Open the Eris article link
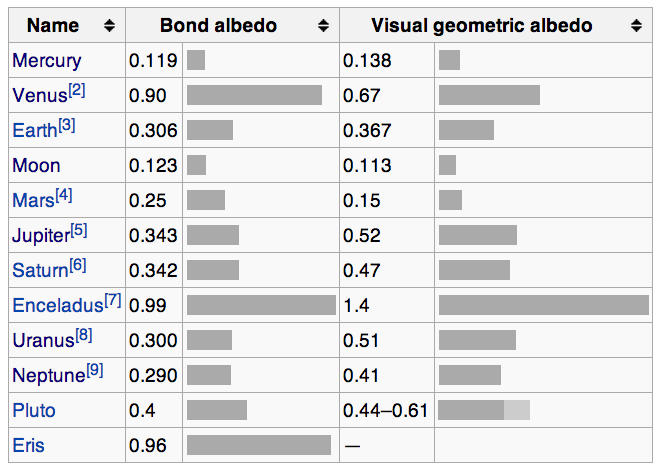Image resolution: width=659 pixels, height=470 pixels. 29,446
